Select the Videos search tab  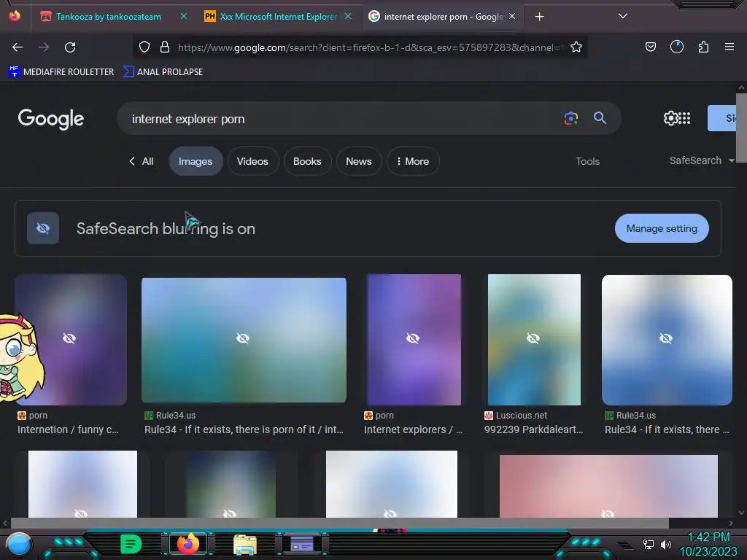pyautogui.click(x=252, y=161)
